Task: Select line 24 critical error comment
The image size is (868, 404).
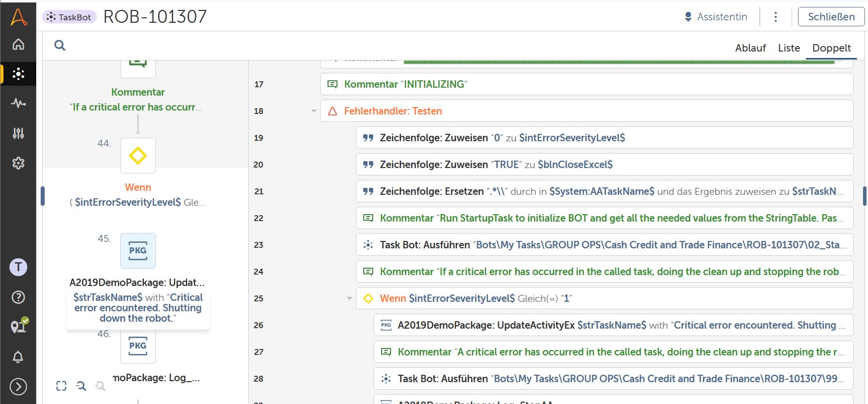Action: [604, 272]
